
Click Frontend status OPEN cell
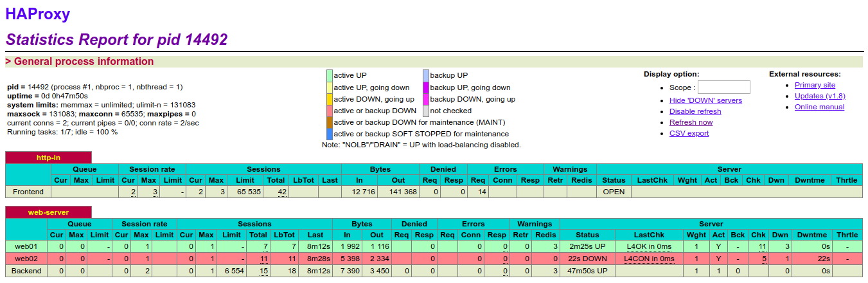614,192
